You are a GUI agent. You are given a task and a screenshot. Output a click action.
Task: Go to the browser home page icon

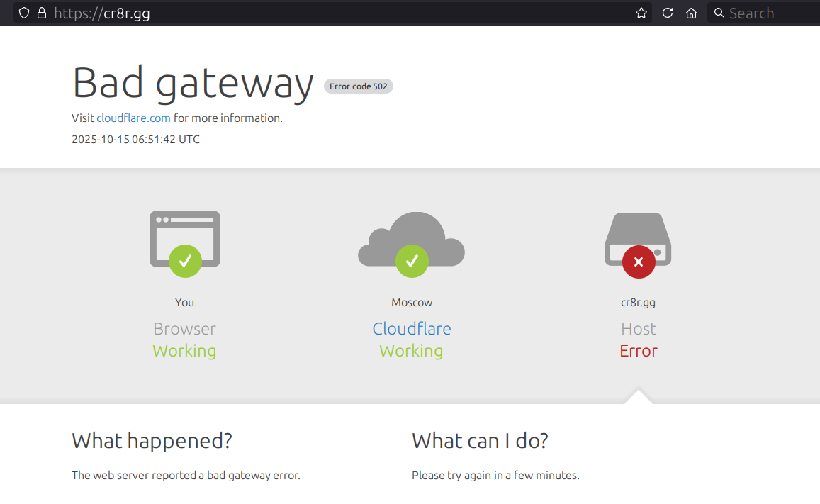(691, 13)
